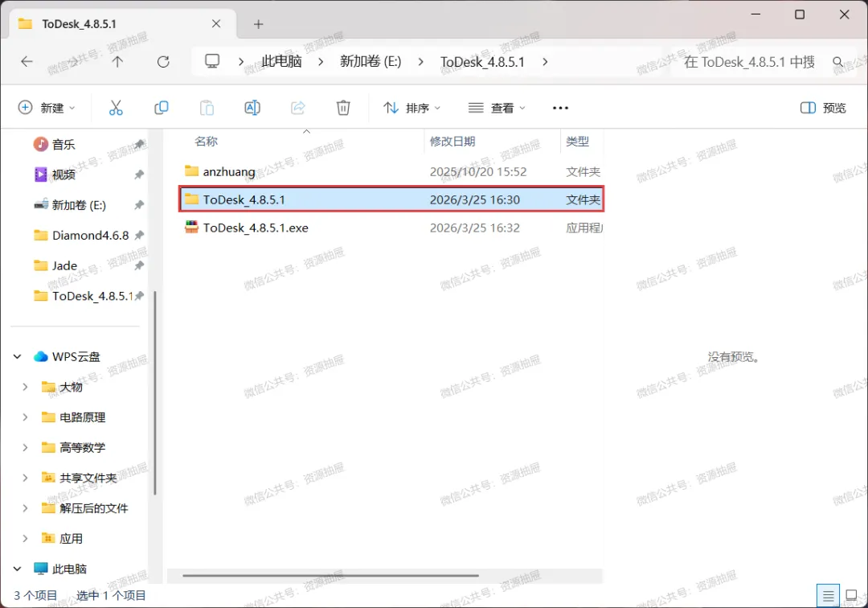Sort by the 名称 column header
This screenshot has height=608, width=868.
[206, 142]
